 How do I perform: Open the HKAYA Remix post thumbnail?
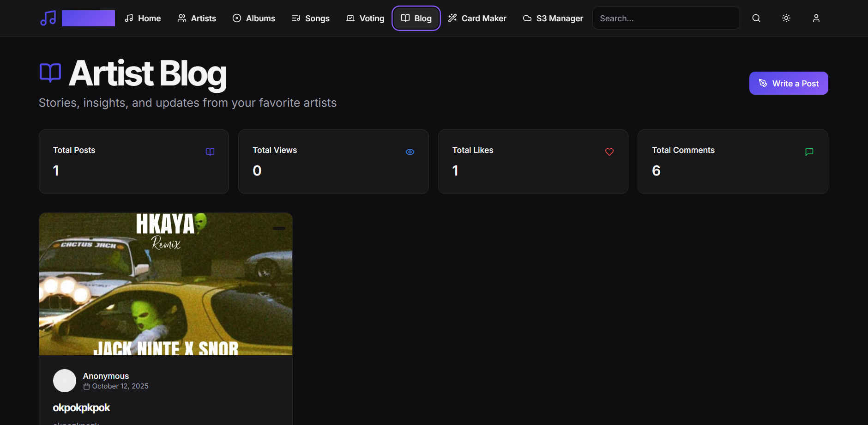tap(166, 284)
